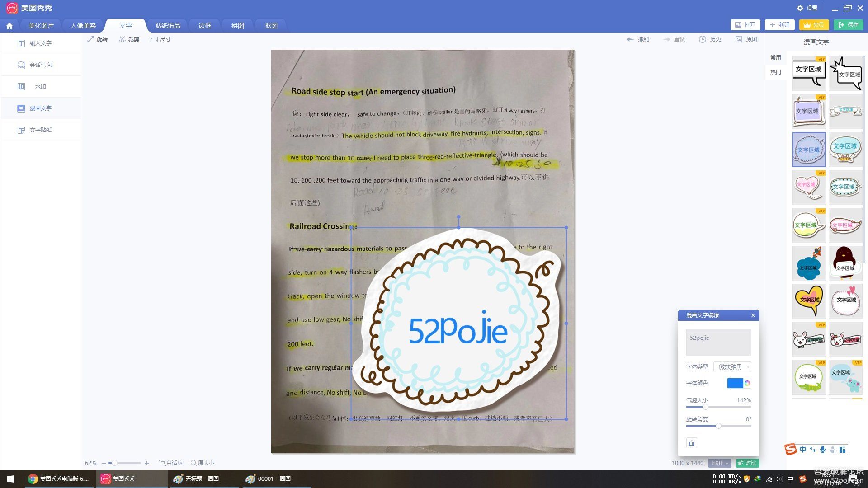
Task: Open 设置 settings
Action: pos(807,8)
